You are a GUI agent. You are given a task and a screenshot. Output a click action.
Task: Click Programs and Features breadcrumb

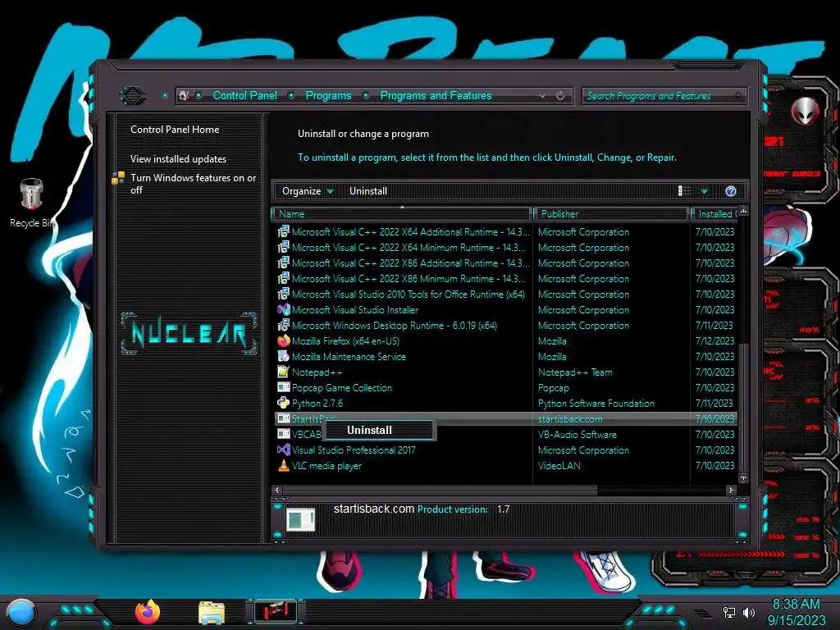[436, 95]
